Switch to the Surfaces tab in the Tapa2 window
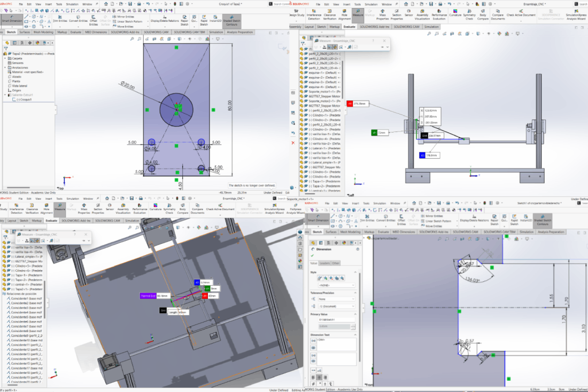 click(25, 32)
